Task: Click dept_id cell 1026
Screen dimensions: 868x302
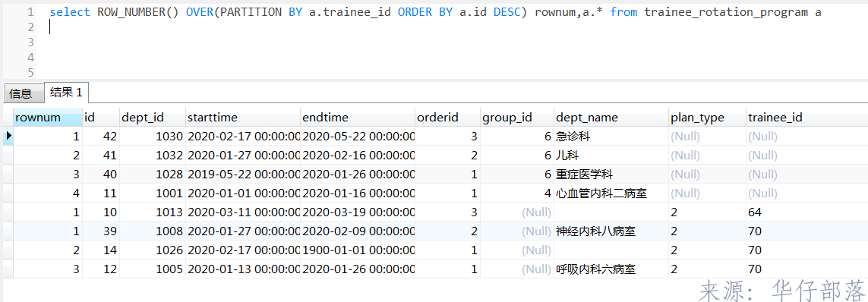Action: click(x=152, y=250)
